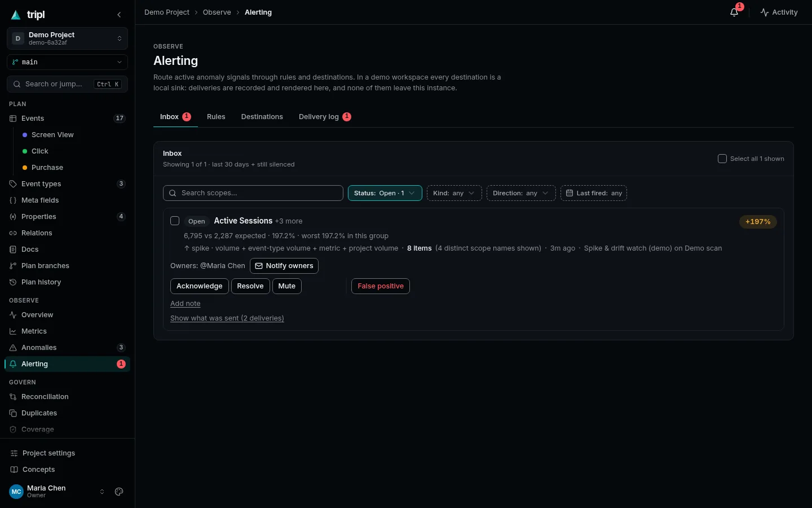
Task: Switch to the Destinations tab
Action: pyautogui.click(x=262, y=117)
